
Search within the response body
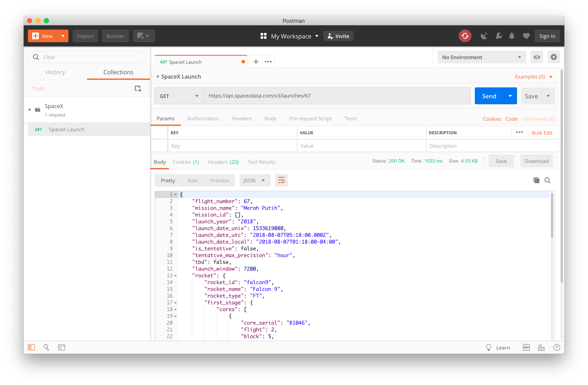tap(547, 180)
